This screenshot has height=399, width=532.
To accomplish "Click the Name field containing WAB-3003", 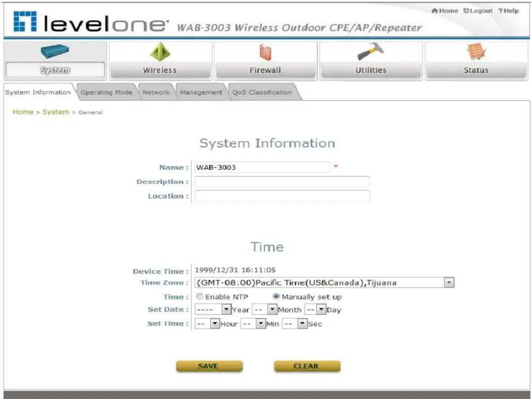I will [262, 167].
